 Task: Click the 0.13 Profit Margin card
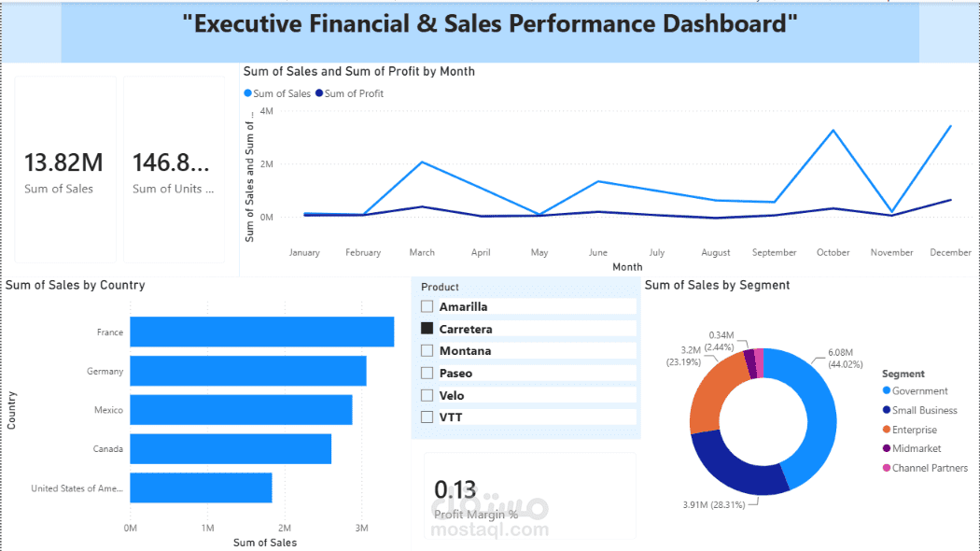[530, 497]
